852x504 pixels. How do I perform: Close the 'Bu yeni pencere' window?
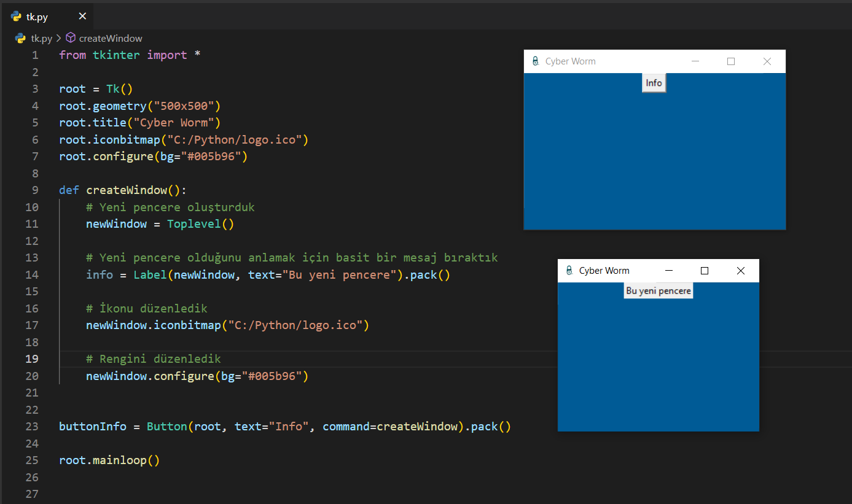pos(741,271)
